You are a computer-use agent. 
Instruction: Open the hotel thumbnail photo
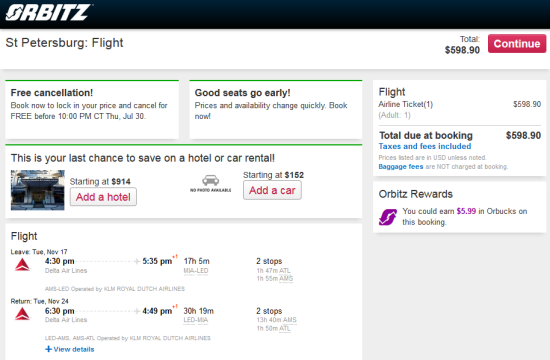pos(38,190)
